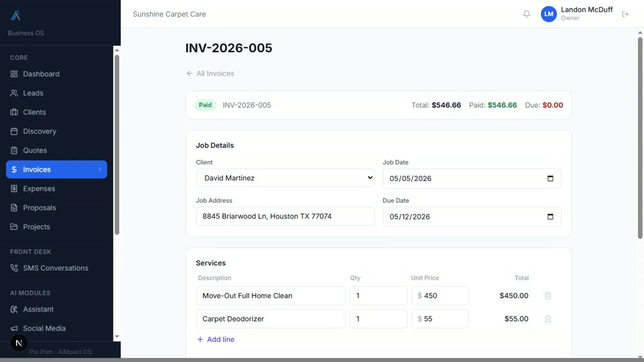Click the Assistant AI icon
Screen dimensions: 644x362
click(14, 309)
